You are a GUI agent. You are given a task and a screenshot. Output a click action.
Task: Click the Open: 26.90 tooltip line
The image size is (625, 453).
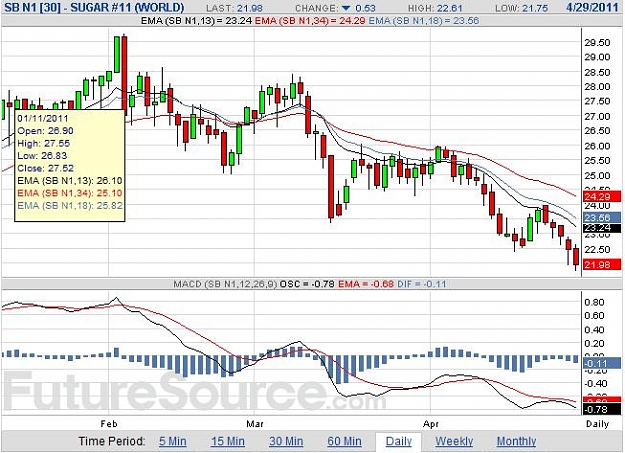pyautogui.click(x=45, y=131)
